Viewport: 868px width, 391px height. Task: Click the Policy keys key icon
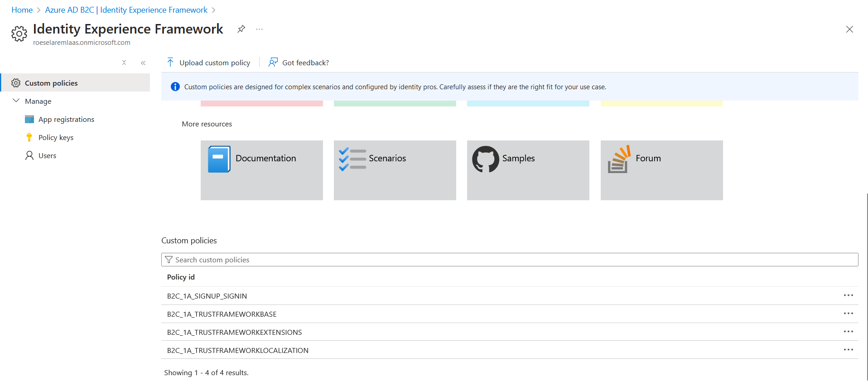(29, 137)
